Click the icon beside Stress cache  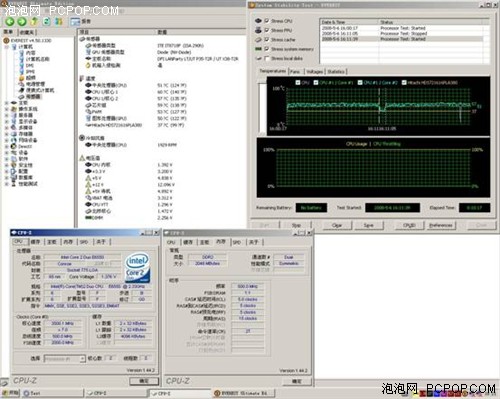click(258, 39)
